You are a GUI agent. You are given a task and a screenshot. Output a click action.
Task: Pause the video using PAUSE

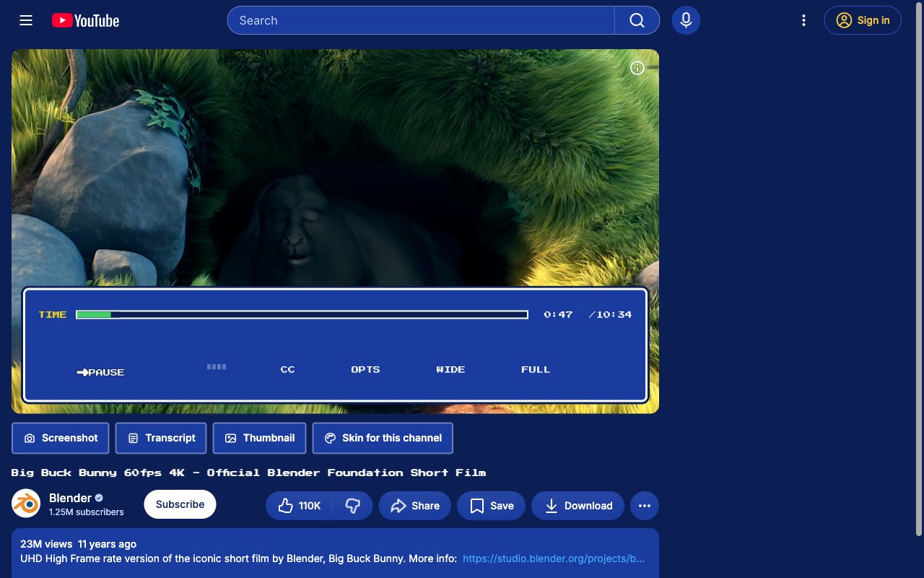[x=100, y=372]
